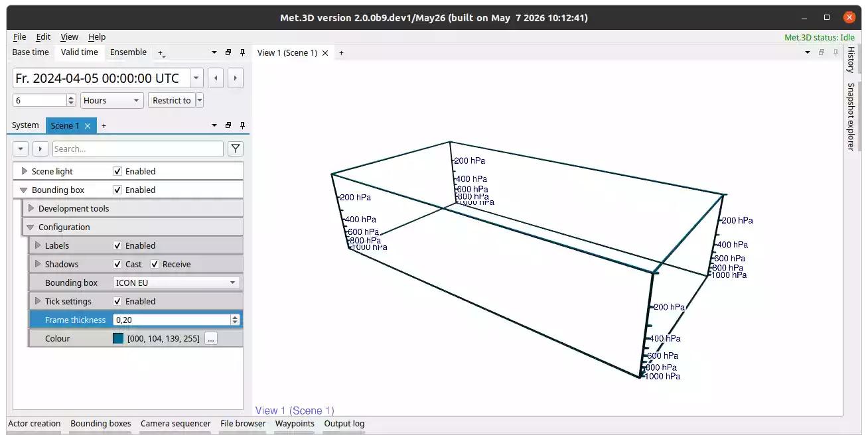Viewport: 868px width, 441px height.
Task: Close the View 1 (Scene 1) tab
Action: click(325, 53)
